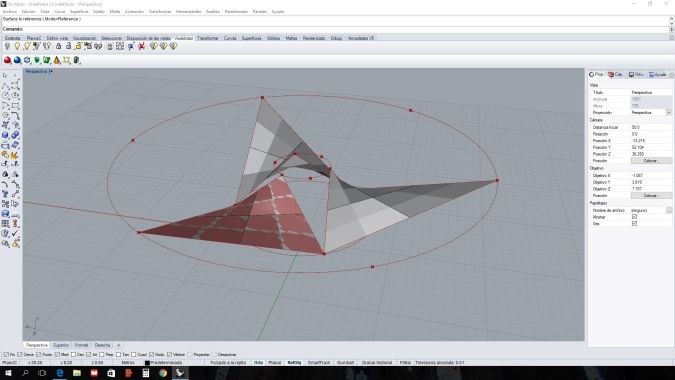The width and height of the screenshot is (675, 380).
Task: Click the Unlock Objects open padlock icon
Action: pos(68,46)
